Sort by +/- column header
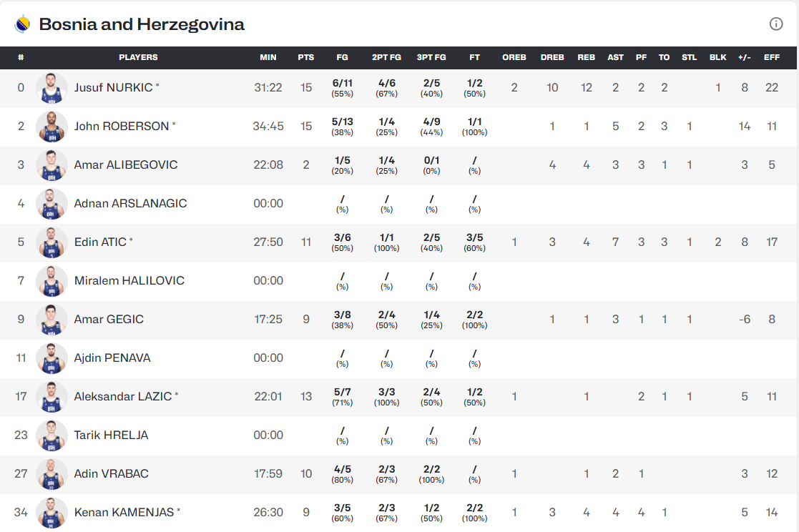 [745, 57]
